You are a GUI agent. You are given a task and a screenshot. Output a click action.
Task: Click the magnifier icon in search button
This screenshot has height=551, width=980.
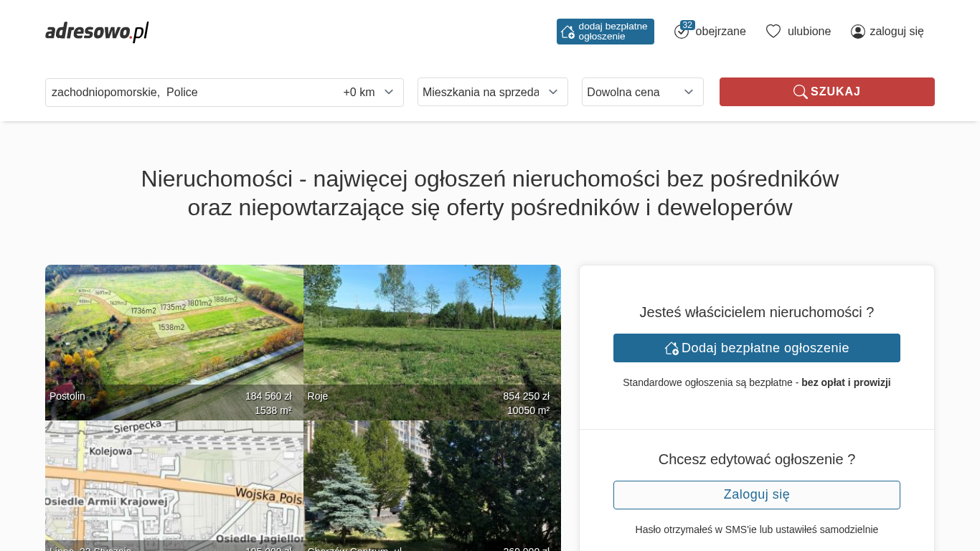[800, 92]
